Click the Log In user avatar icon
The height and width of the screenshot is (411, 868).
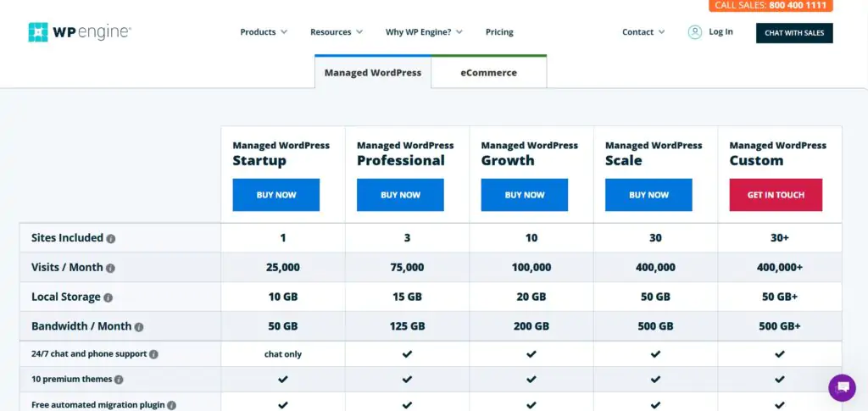point(695,32)
